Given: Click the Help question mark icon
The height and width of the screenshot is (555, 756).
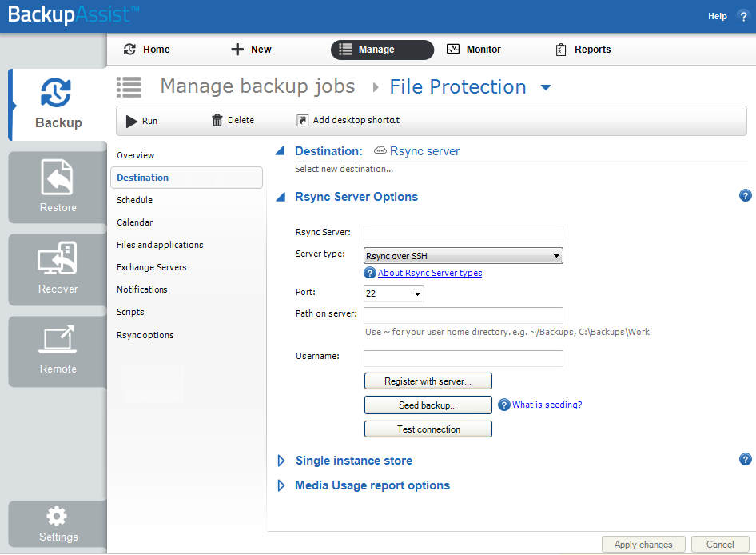Looking at the screenshot, I should [x=742, y=16].
